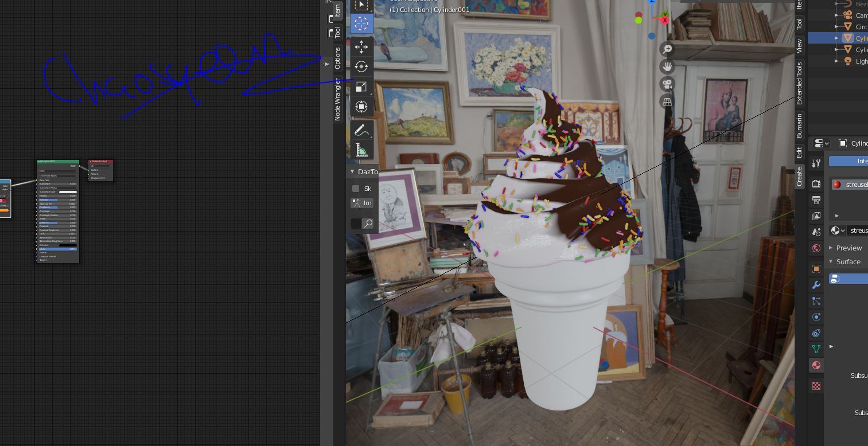Screen dimensions: 868x446
Task: Open the Particles properties tab
Action: [816, 301]
